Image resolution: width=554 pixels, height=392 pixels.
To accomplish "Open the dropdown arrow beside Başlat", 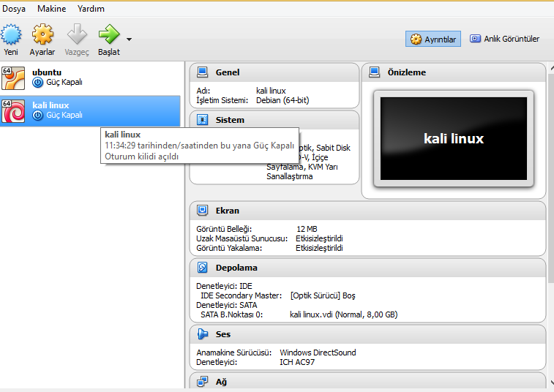I will 130,39.
